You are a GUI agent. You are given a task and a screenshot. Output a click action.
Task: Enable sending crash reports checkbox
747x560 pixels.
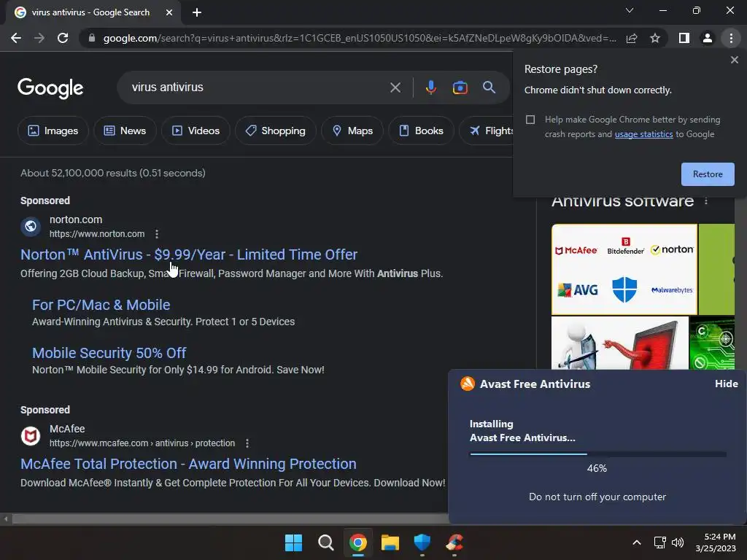530,120
